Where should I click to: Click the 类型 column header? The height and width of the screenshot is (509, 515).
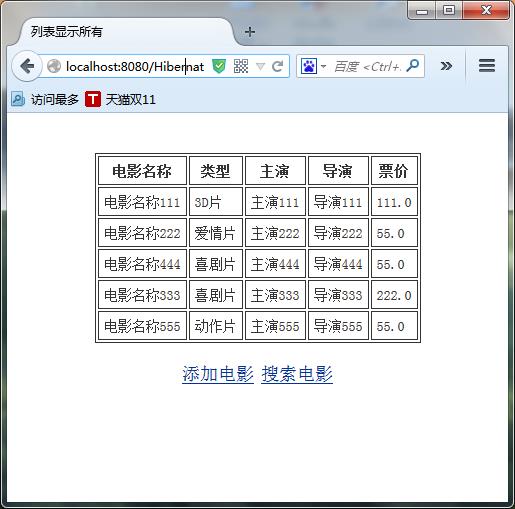pyautogui.click(x=216, y=171)
